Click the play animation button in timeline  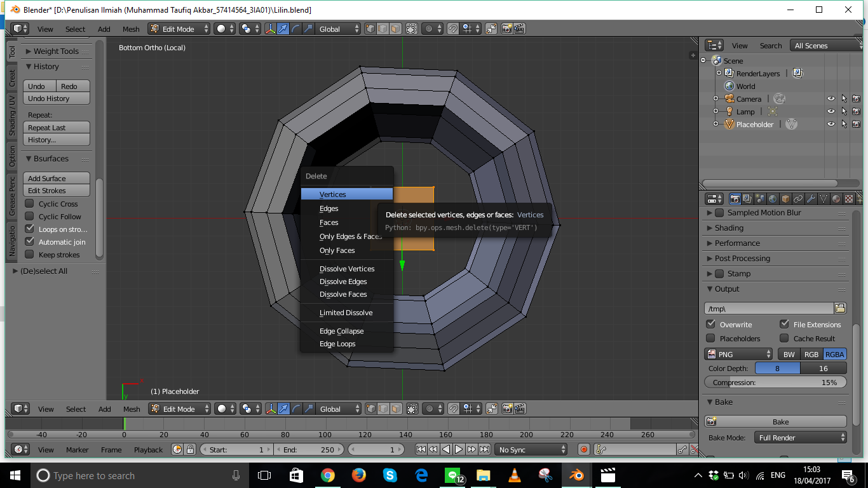(459, 449)
